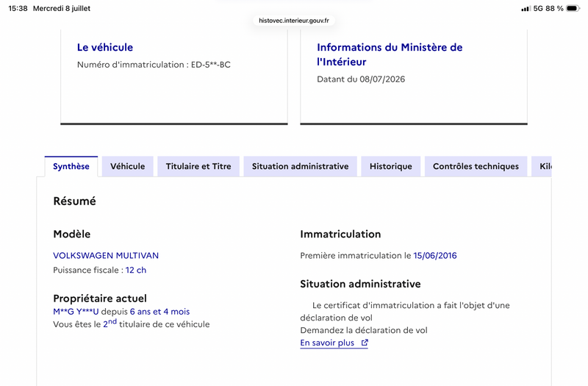Click the 6 ans et 4 mois duration
The width and height of the screenshot is (588, 386).
159,312
